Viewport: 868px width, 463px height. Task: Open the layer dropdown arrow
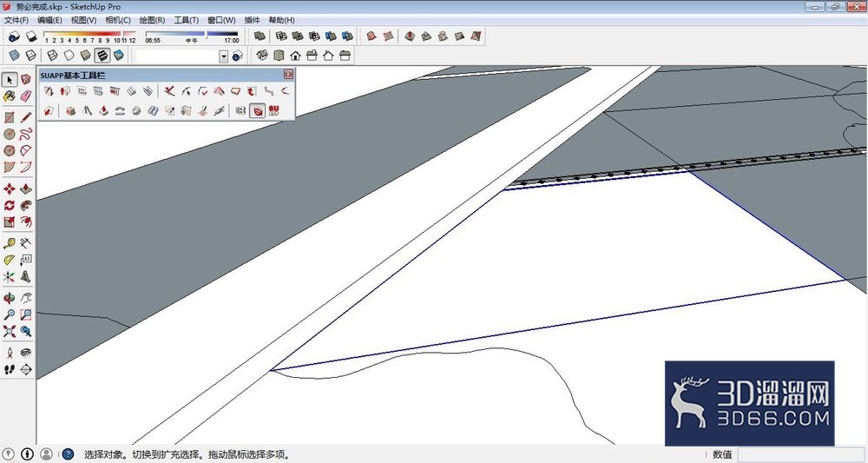point(224,56)
